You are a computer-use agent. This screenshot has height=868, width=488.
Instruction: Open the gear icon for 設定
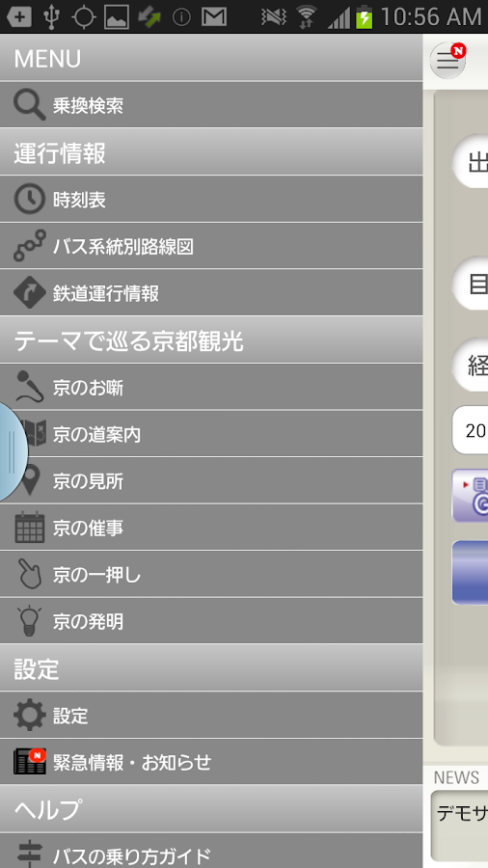(29, 715)
